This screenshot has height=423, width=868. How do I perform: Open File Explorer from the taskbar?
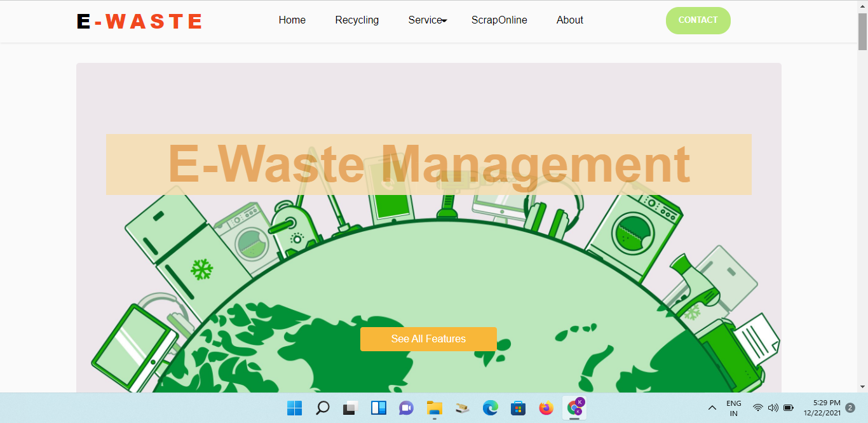coord(434,408)
